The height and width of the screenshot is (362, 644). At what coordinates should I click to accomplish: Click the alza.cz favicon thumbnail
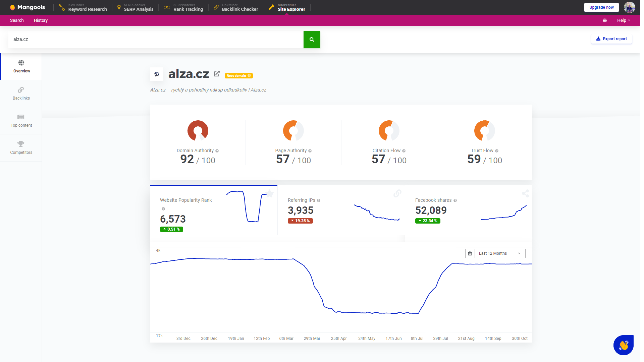[x=157, y=74]
